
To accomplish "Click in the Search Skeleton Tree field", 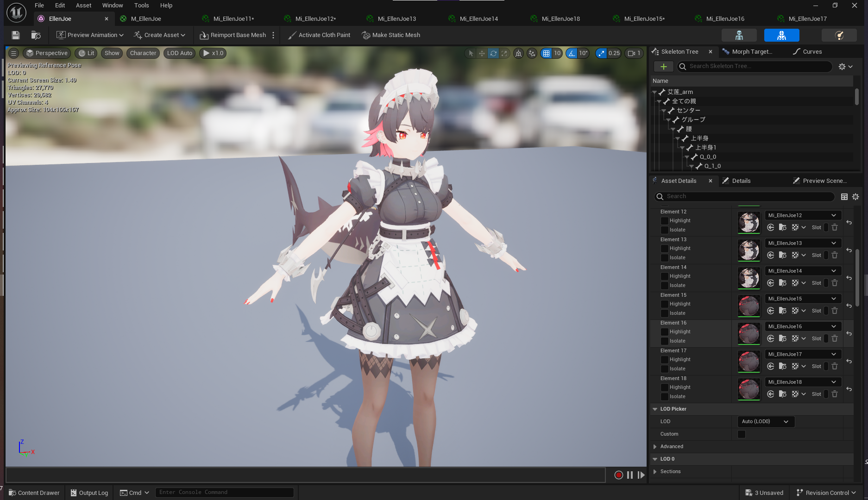I will [x=755, y=67].
